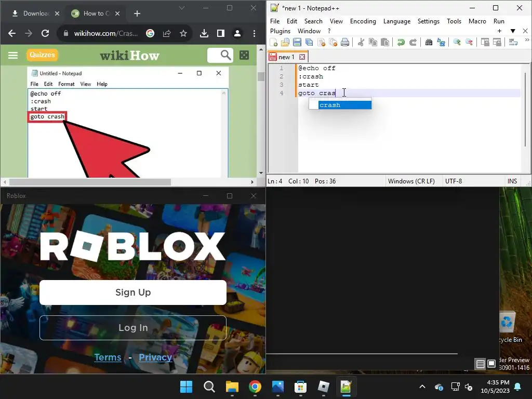Open the Windows Start menu
The width and height of the screenshot is (532, 399).
pos(186,387)
